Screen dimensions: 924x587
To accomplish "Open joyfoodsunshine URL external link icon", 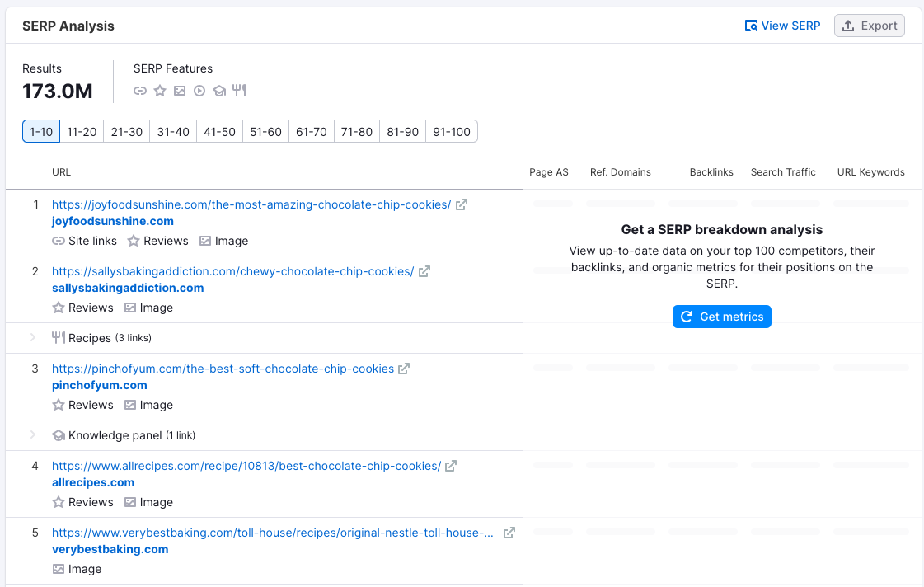I will pyautogui.click(x=462, y=204).
